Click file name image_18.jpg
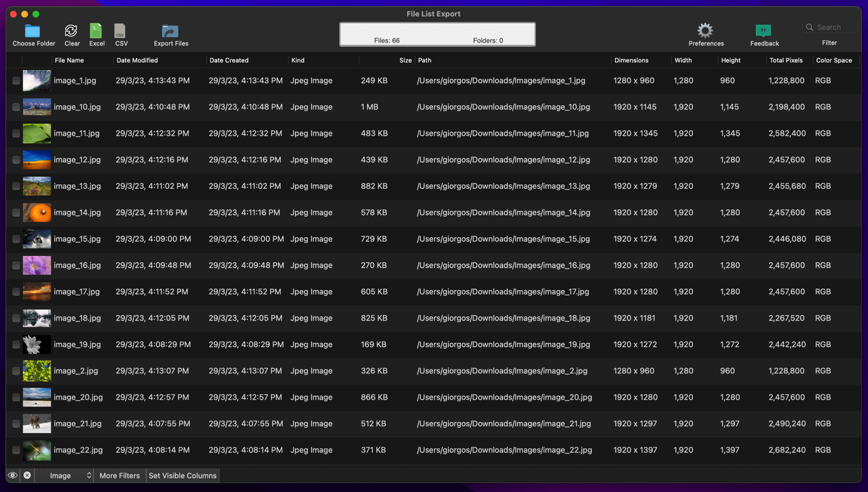Screen dimensions: 868x492 pos(77,318)
